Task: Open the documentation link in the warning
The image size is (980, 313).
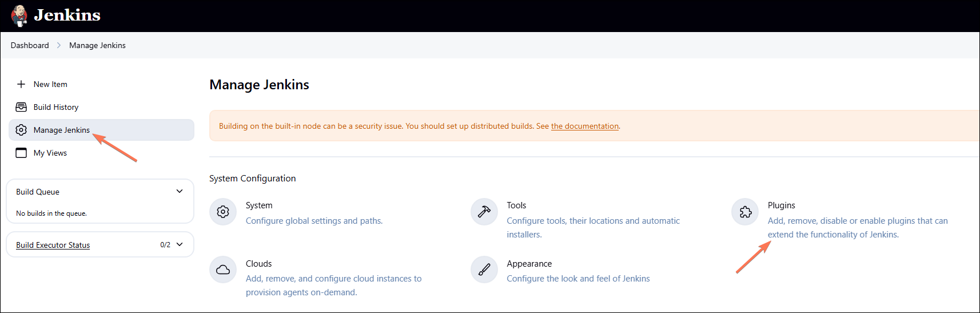Action: pos(584,126)
